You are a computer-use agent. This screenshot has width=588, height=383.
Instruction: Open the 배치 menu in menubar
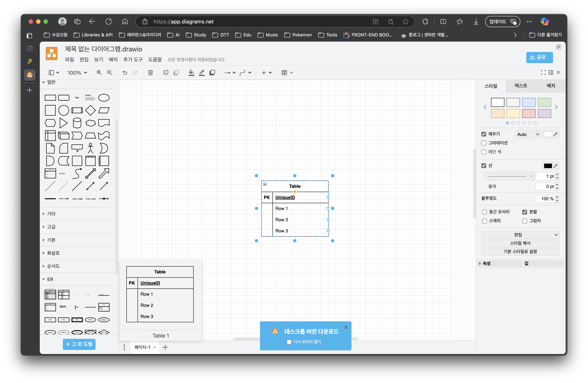[113, 59]
